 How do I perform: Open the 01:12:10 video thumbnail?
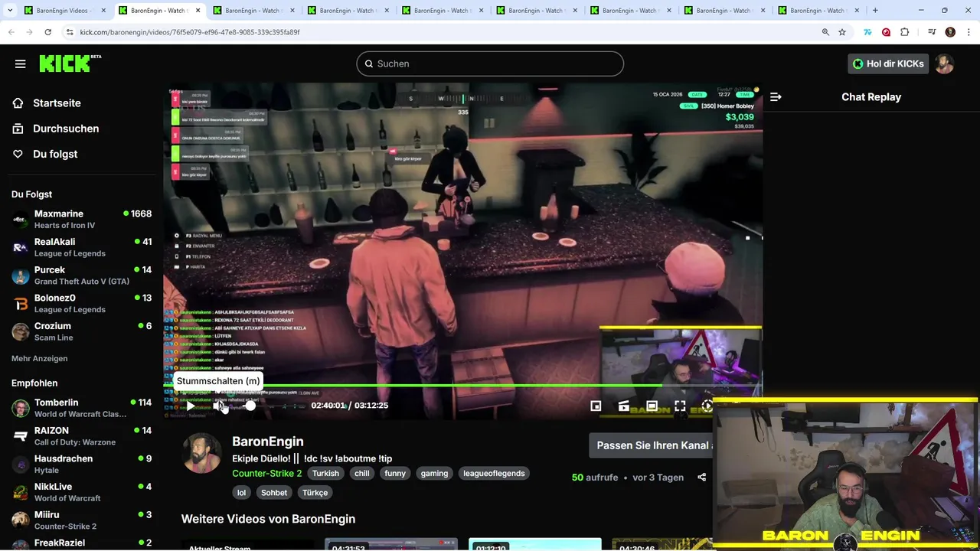(534, 544)
